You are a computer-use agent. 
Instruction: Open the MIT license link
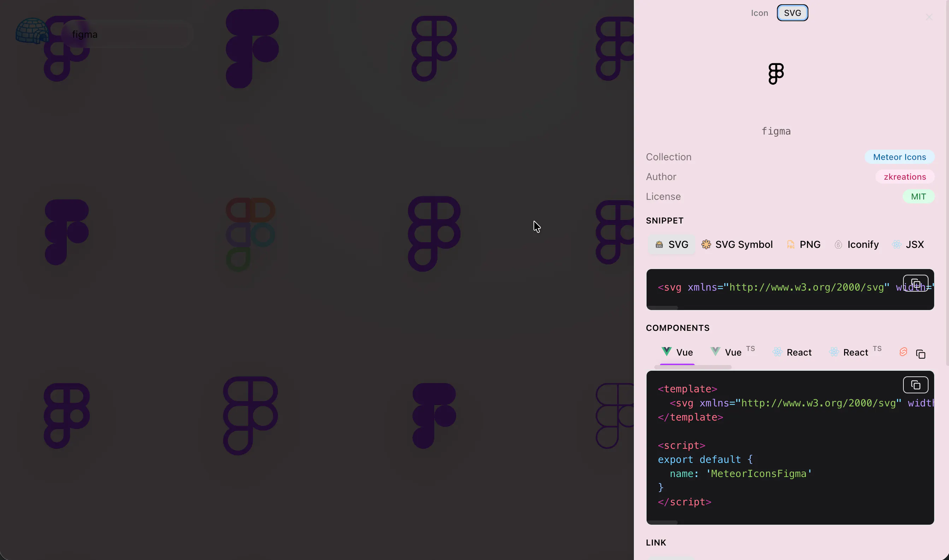click(x=918, y=197)
